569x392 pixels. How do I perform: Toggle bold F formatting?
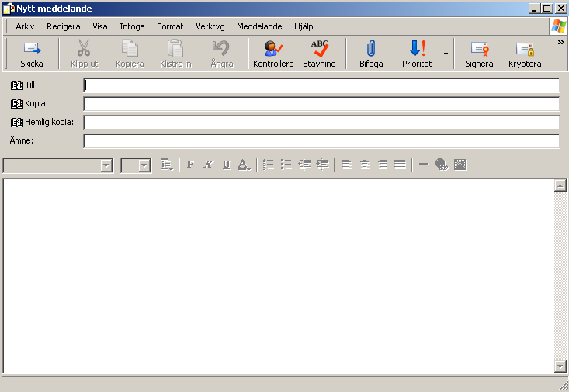[190, 165]
